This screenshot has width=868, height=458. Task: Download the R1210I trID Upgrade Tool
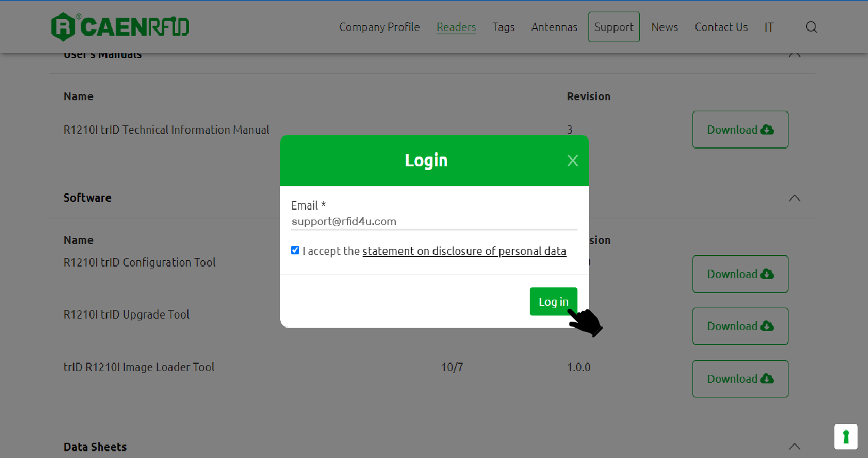coord(740,327)
